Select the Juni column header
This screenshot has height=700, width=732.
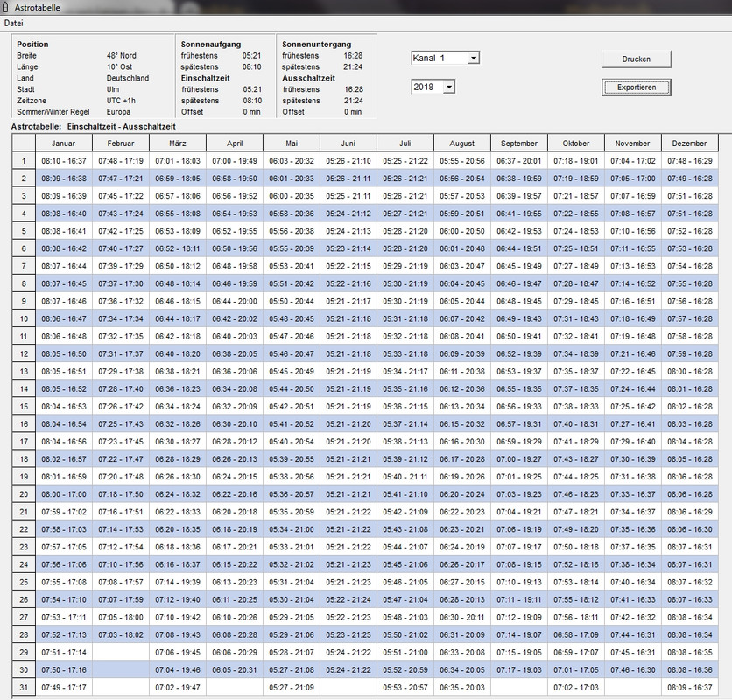tap(348, 143)
